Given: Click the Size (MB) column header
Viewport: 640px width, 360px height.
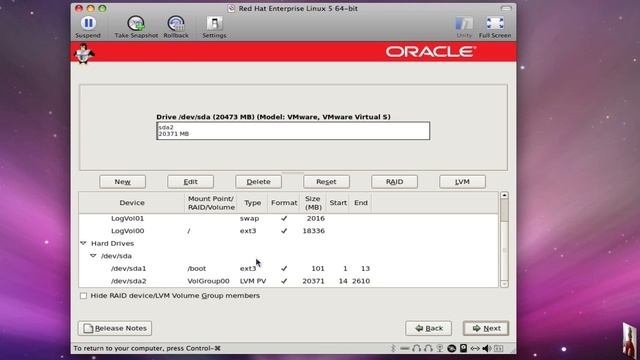Looking at the screenshot, I should [313, 203].
